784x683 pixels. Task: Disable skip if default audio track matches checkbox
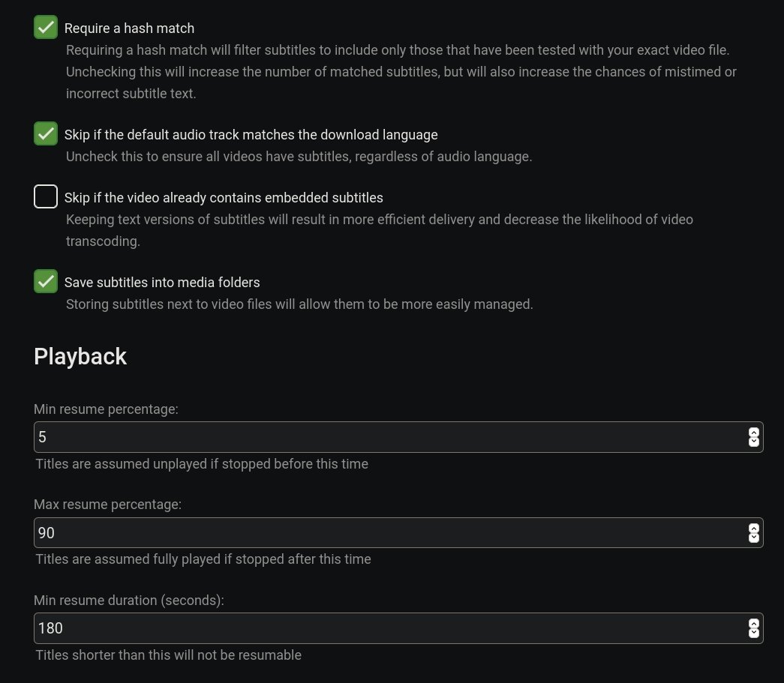[46, 134]
